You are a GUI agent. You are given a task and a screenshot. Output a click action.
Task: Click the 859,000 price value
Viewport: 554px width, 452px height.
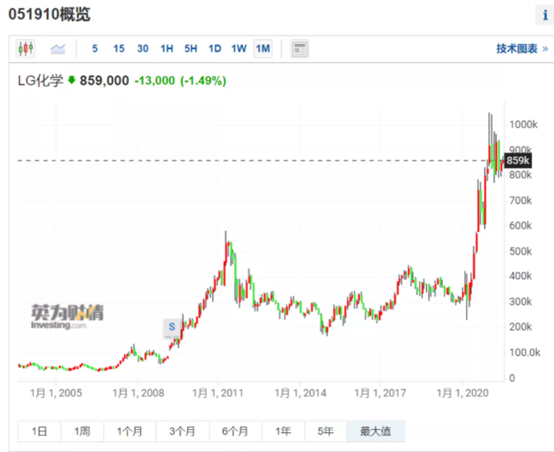pyautogui.click(x=104, y=81)
